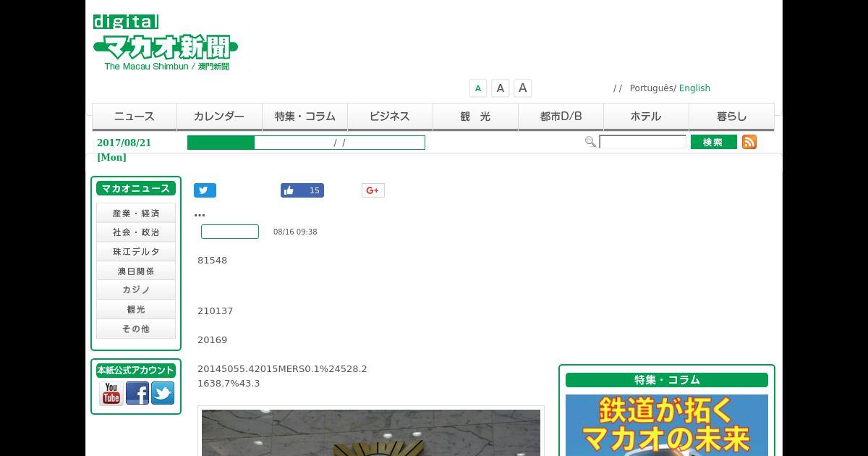
Task: Open the official Twitter account icon
Action: pos(163,393)
